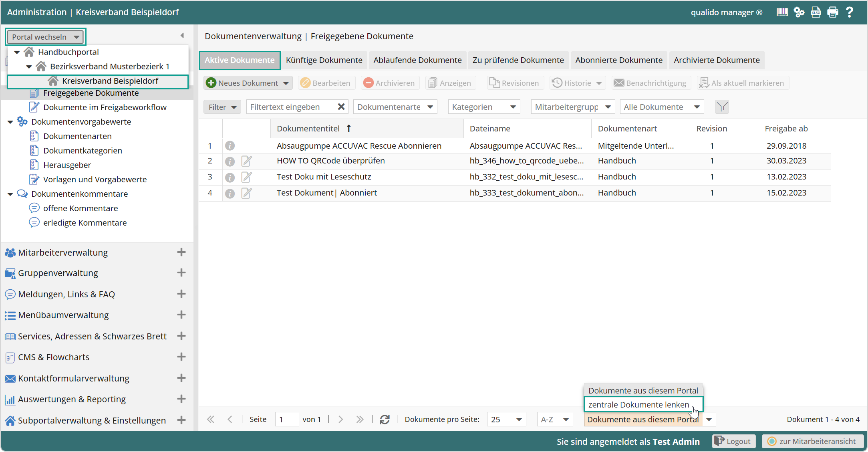The image size is (868, 452).
Task: Collapse Bezirksverband Musterbezirk 1 node
Action: coord(29,67)
